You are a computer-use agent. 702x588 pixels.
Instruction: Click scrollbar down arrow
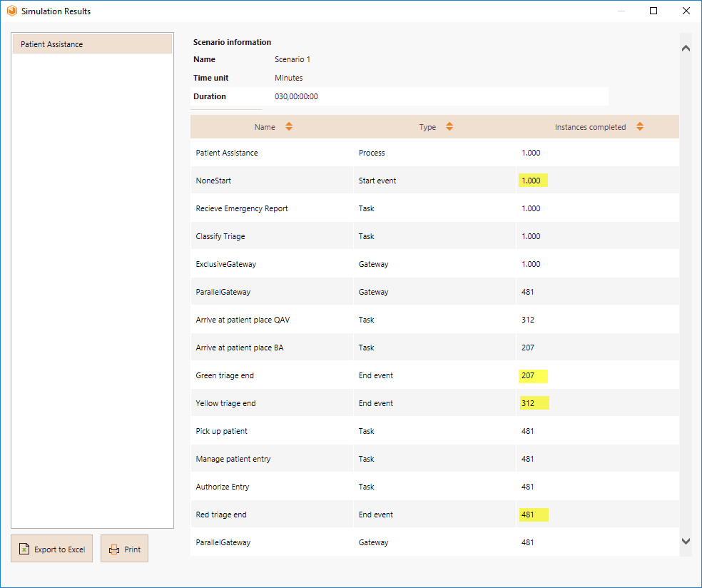coord(686,541)
